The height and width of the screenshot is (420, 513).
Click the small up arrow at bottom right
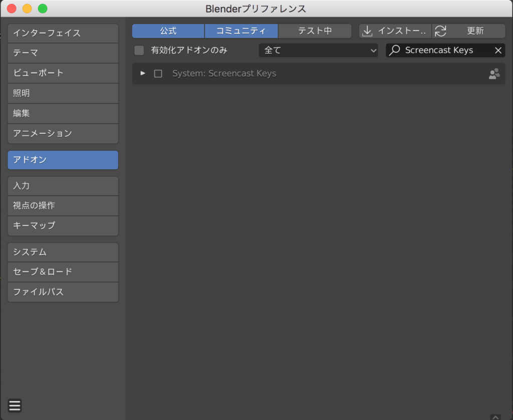pos(495,416)
